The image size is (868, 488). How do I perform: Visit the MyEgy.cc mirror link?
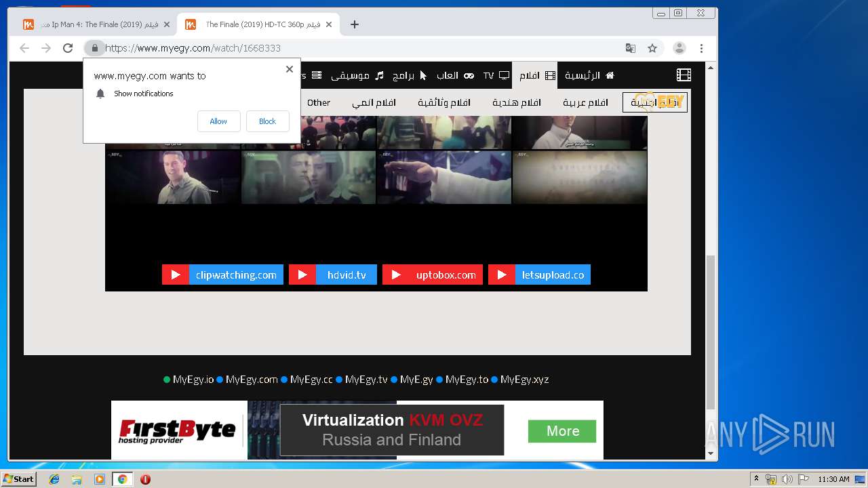click(x=311, y=380)
